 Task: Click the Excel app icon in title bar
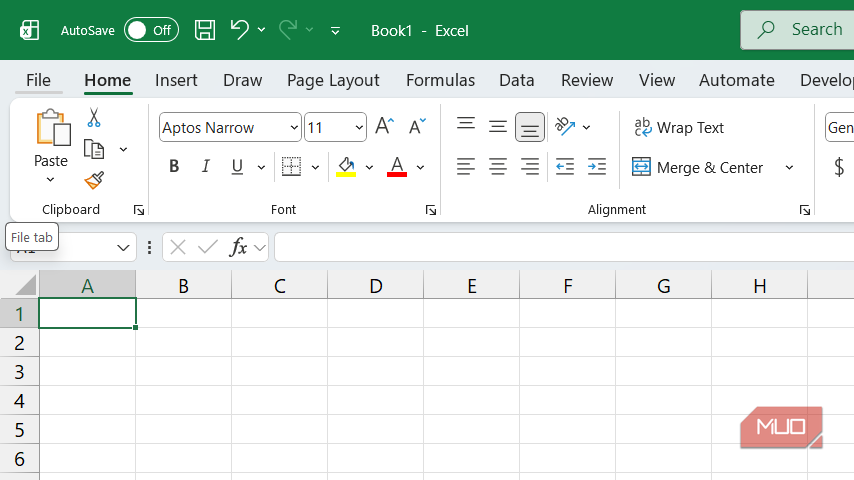[29, 30]
